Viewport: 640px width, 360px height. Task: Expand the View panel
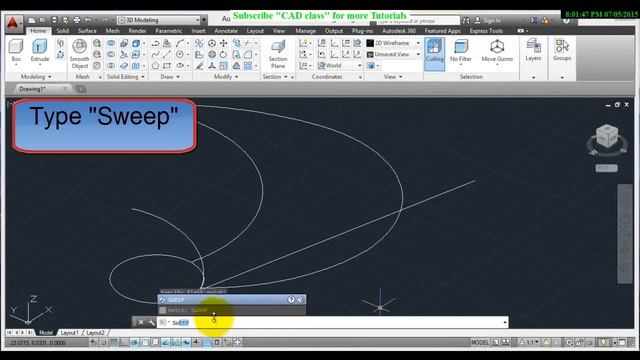[393, 77]
